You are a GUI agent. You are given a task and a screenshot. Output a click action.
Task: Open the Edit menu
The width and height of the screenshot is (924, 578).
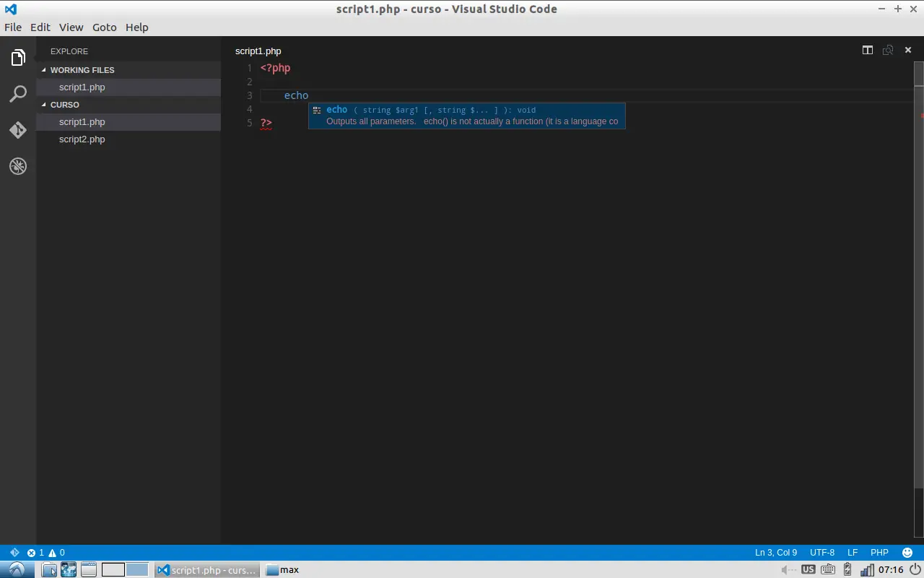tap(40, 27)
